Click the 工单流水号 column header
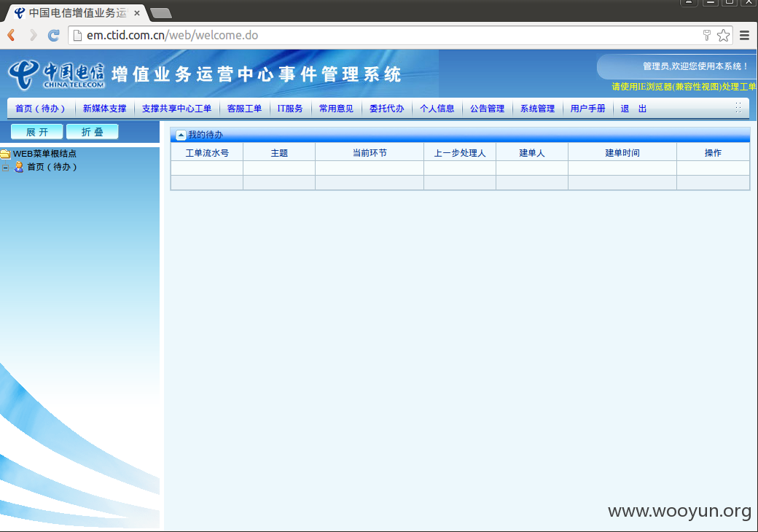Screen dimensions: 758x532 (207, 153)
